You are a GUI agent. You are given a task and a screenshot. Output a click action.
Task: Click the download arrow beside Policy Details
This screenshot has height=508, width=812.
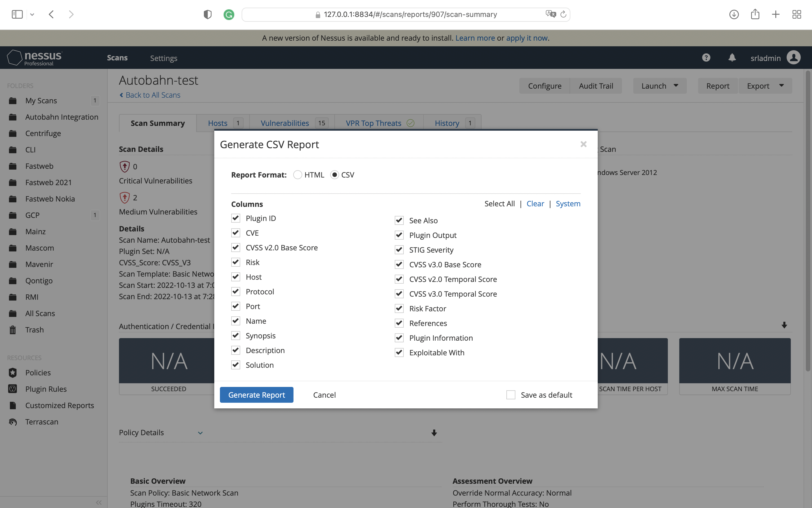pos(434,433)
